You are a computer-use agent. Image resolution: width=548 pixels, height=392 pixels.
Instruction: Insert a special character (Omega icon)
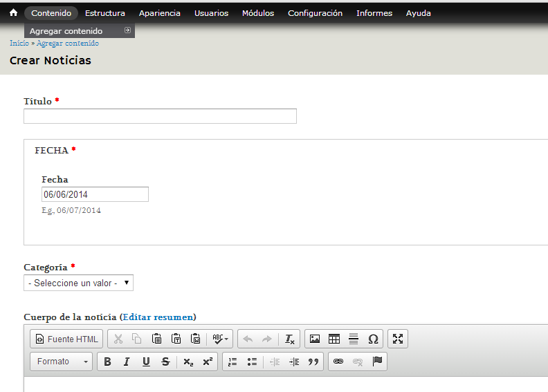point(373,339)
